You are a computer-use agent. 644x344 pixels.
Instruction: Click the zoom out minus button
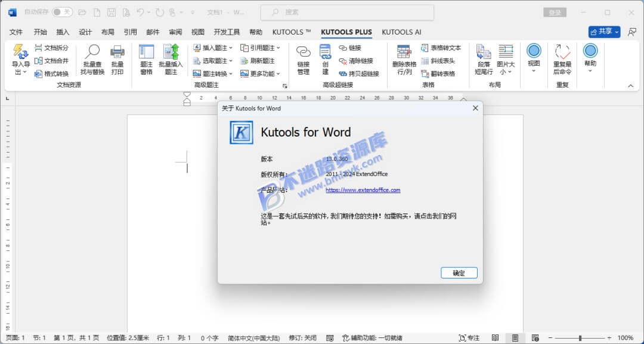point(551,338)
